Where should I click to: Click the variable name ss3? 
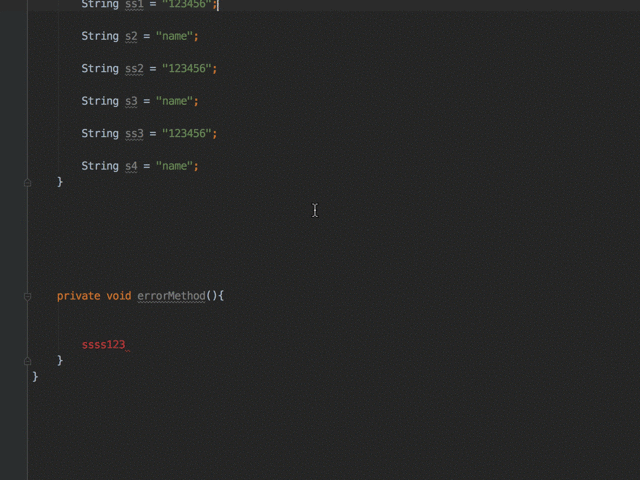coord(134,133)
